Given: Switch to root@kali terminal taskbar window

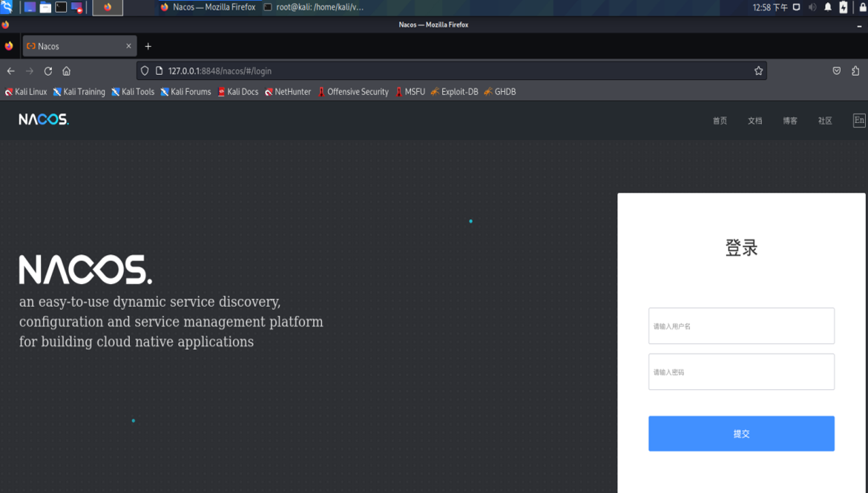Looking at the screenshot, I should tap(313, 7).
